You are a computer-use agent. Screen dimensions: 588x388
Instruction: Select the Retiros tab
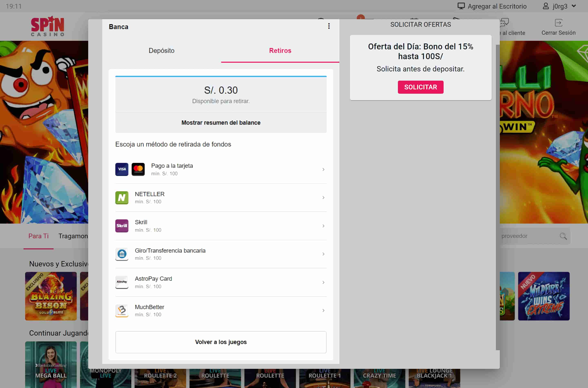pyautogui.click(x=280, y=50)
